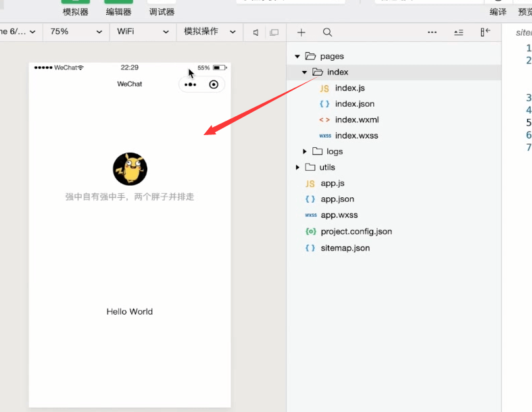The width and height of the screenshot is (532, 412).
Task: Open the three-dot more options menu
Action: 432,32
